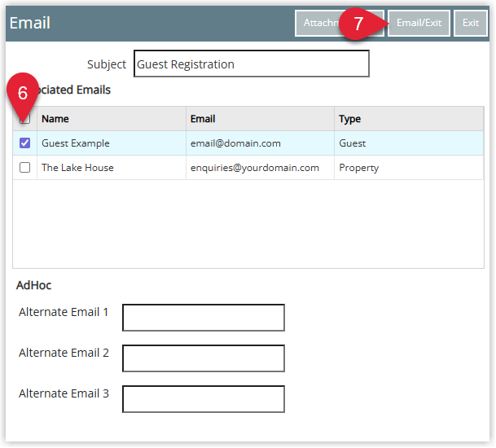Viewport: 496px width, 448px height.
Task: Select The Lake House name cell
Action: 112,167
